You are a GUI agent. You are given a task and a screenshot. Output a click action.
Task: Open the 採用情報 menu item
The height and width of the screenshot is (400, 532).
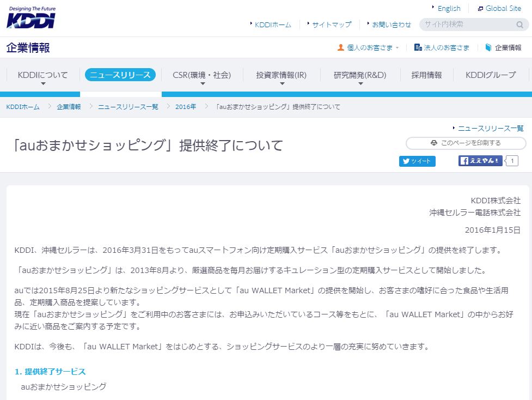pos(426,75)
